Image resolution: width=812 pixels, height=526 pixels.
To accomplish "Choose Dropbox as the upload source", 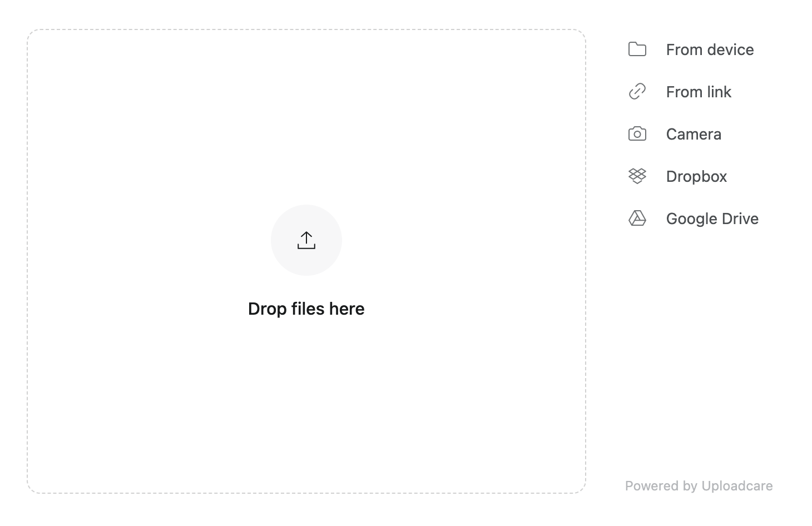I will [x=696, y=176].
